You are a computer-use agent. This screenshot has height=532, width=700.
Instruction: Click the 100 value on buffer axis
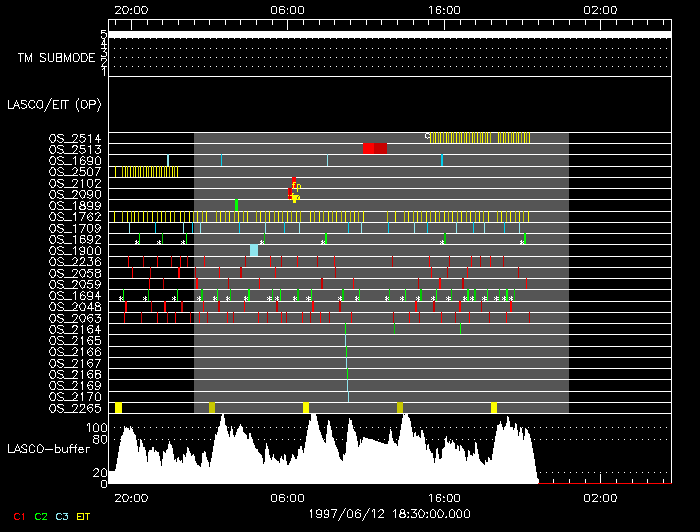(x=96, y=428)
